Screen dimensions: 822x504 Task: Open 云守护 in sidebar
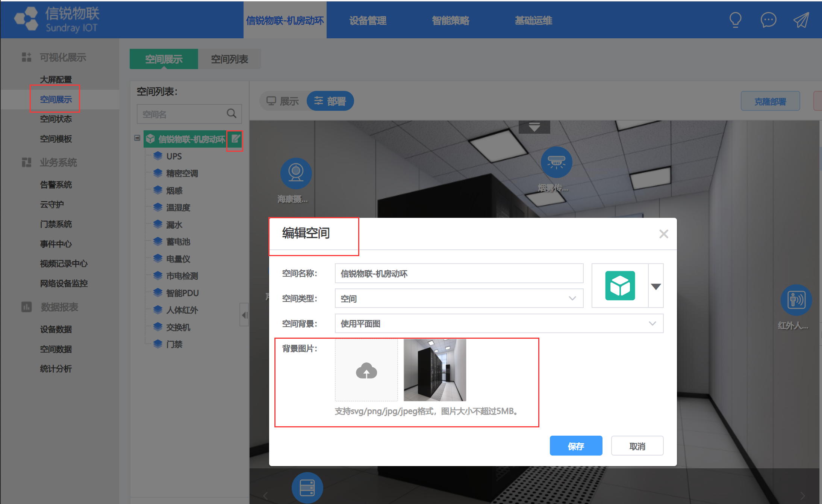[52, 204]
